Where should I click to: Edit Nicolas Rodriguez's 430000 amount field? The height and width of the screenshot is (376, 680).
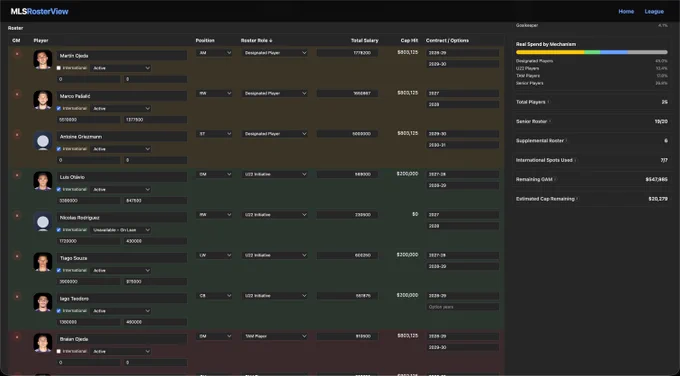[x=155, y=241]
